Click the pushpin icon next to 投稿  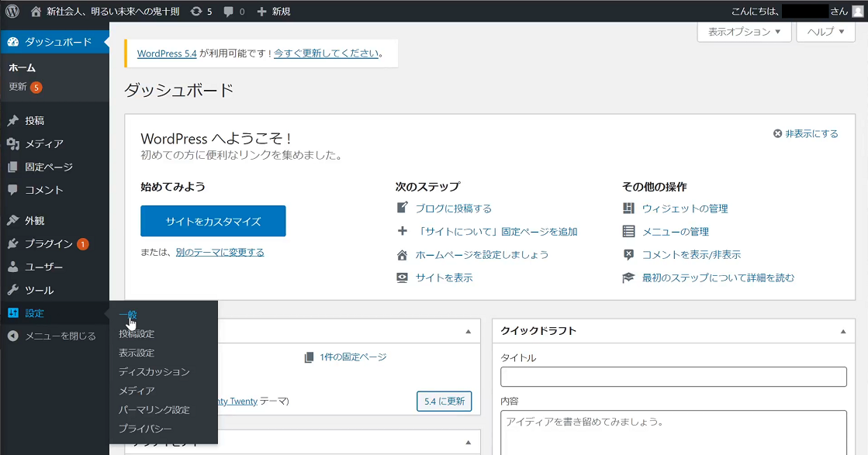click(12, 120)
